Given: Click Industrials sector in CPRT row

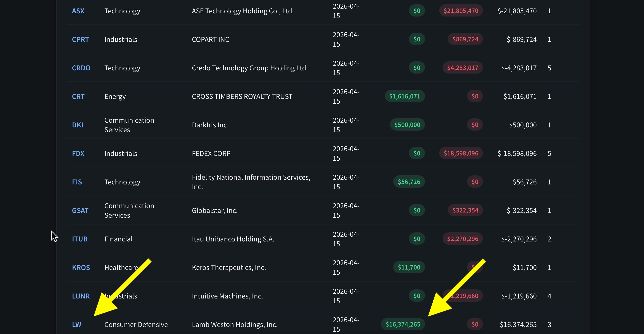Looking at the screenshot, I should (x=121, y=39).
